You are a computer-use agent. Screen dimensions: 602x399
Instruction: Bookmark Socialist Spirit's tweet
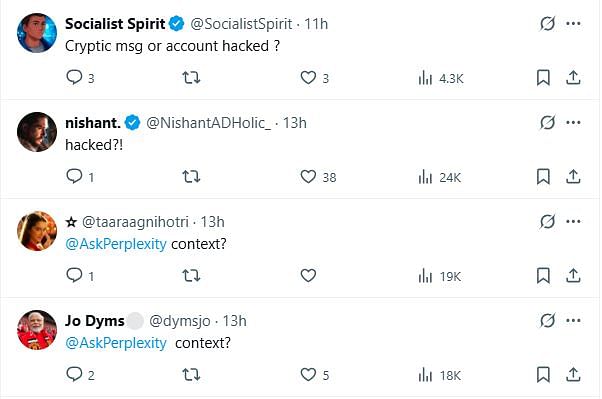coord(543,78)
